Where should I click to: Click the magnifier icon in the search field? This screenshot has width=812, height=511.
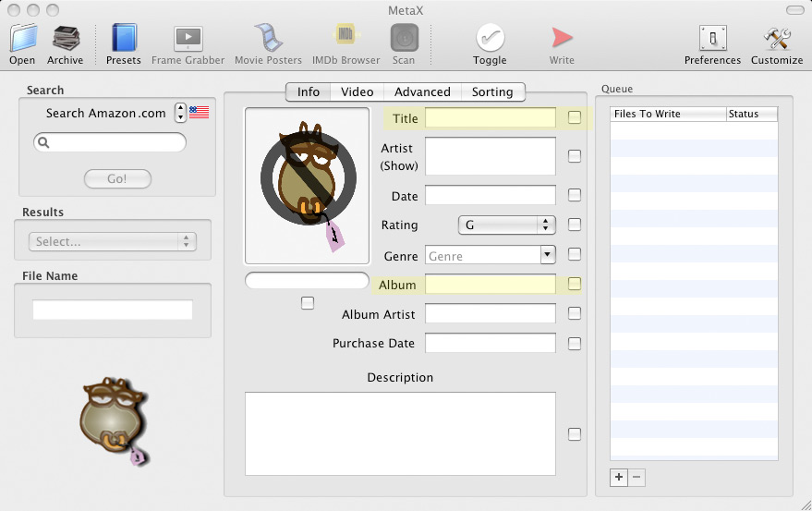click(x=43, y=142)
